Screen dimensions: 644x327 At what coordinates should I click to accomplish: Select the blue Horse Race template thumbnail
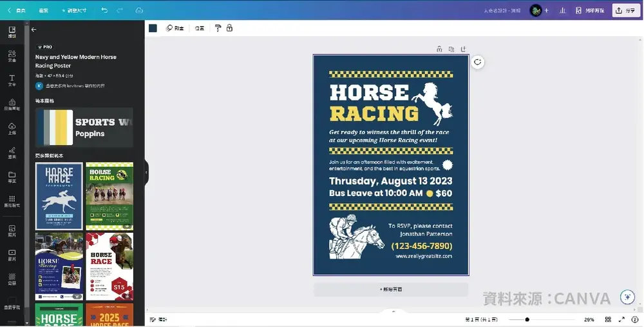pyautogui.click(x=59, y=196)
